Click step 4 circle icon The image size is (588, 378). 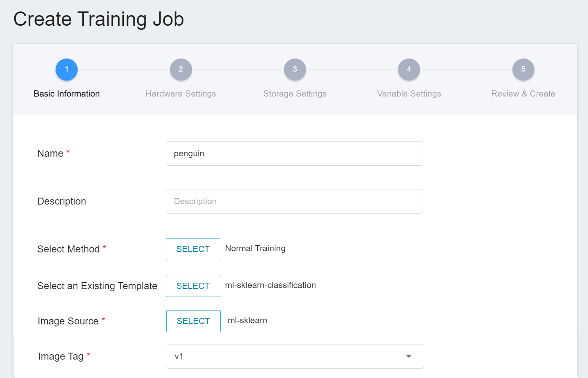click(x=409, y=70)
